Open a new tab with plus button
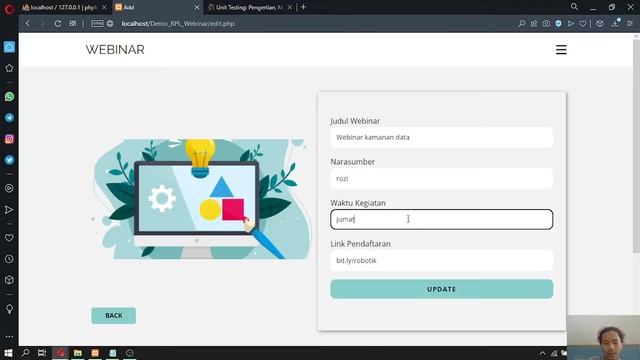Screen dimensions: 640x360 tap(303, 7)
